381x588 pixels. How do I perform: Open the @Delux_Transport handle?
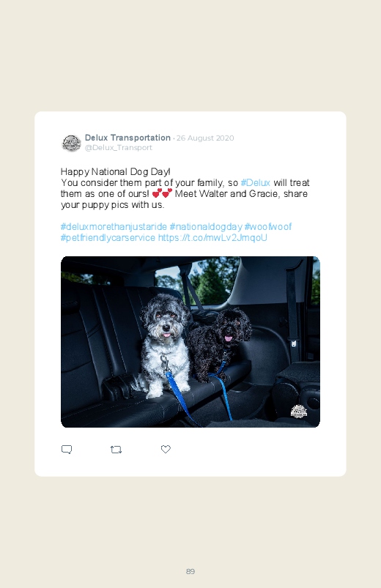(119, 148)
